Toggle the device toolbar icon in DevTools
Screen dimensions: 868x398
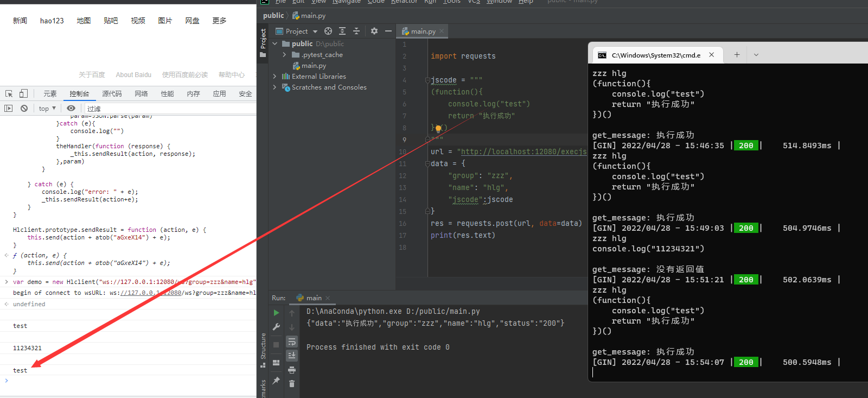tap(23, 94)
